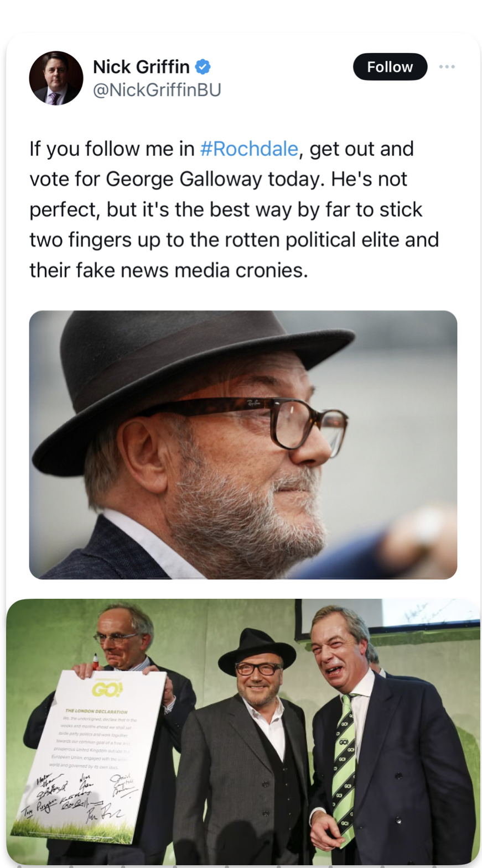Click the blue verified badge
The image size is (482, 868).
pyautogui.click(x=203, y=67)
